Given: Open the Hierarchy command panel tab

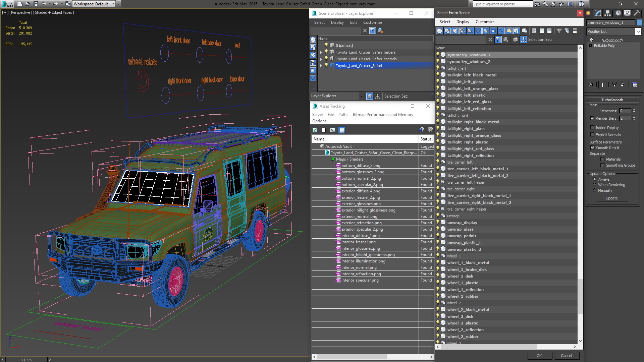Looking at the screenshot, I should pyautogui.click(x=608, y=13).
